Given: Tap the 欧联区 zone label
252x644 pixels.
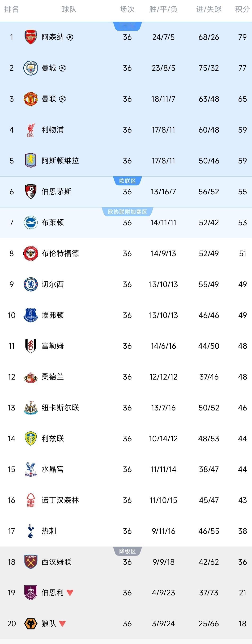Looking at the screenshot, I should coord(127,181).
